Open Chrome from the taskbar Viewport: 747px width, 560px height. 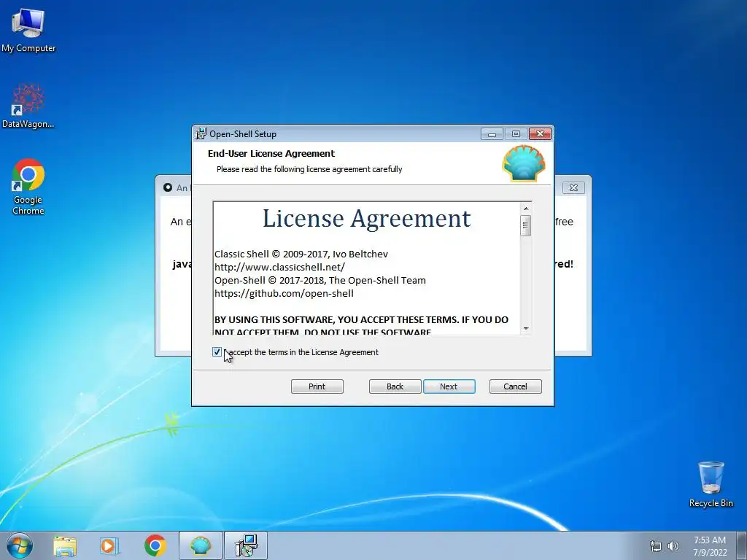(x=155, y=545)
